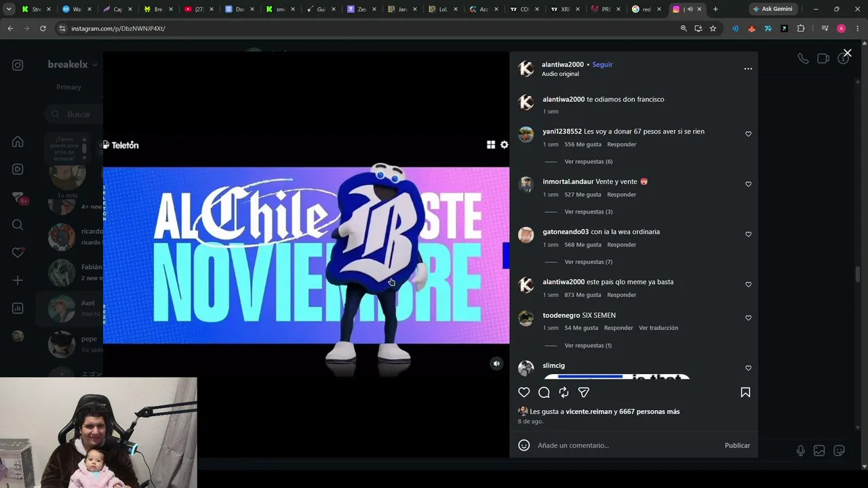Click the grid icon above the video
Screen dimensions: 868x488
[491, 144]
